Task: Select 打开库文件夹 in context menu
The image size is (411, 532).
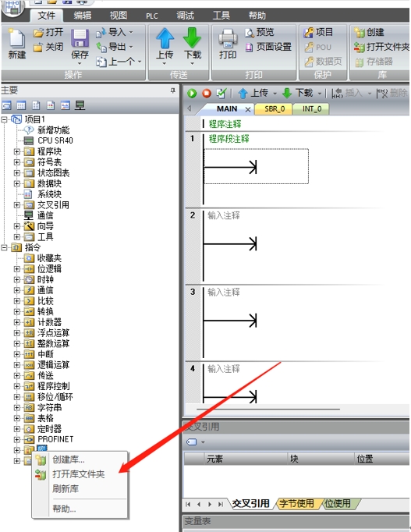Action: point(78,474)
